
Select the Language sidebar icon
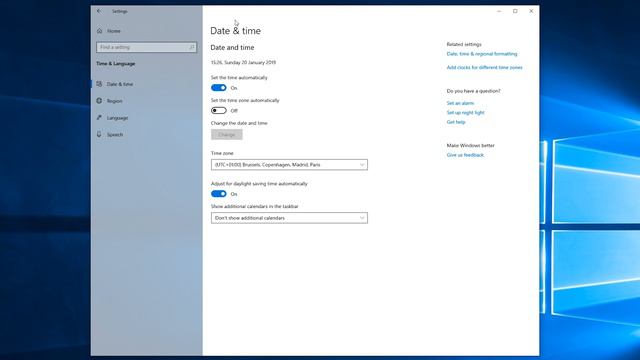click(99, 118)
